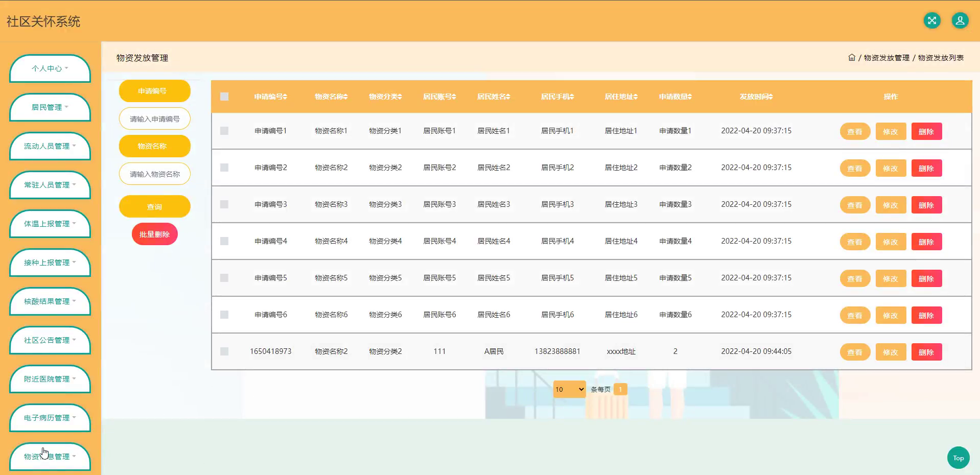Check the row for 1650418973
This screenshot has width=980, height=475.
pyautogui.click(x=224, y=351)
